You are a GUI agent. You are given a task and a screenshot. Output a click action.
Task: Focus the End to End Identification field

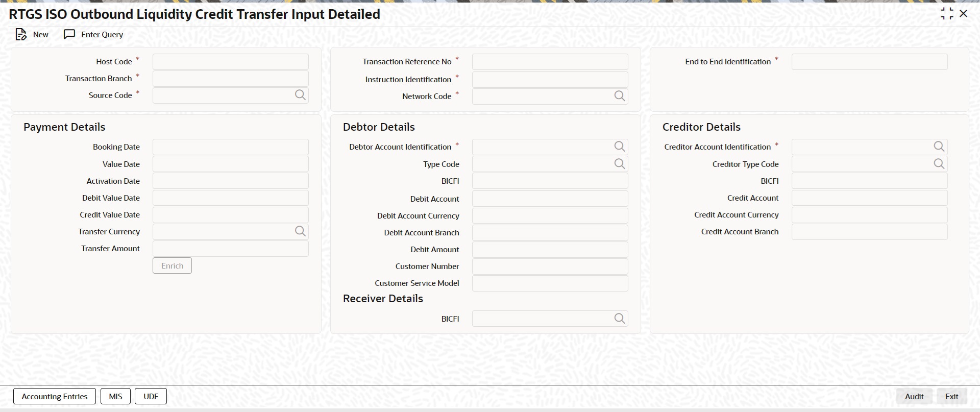(x=870, y=62)
